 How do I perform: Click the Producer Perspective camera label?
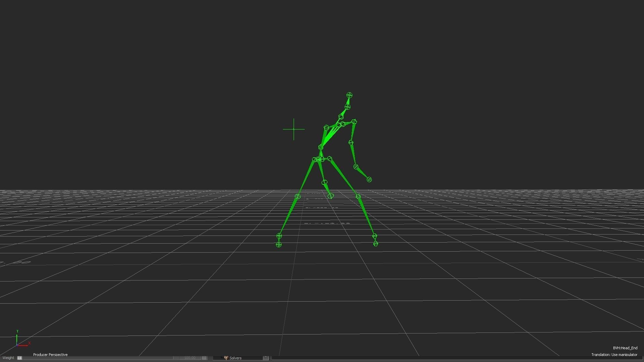pos(50,355)
